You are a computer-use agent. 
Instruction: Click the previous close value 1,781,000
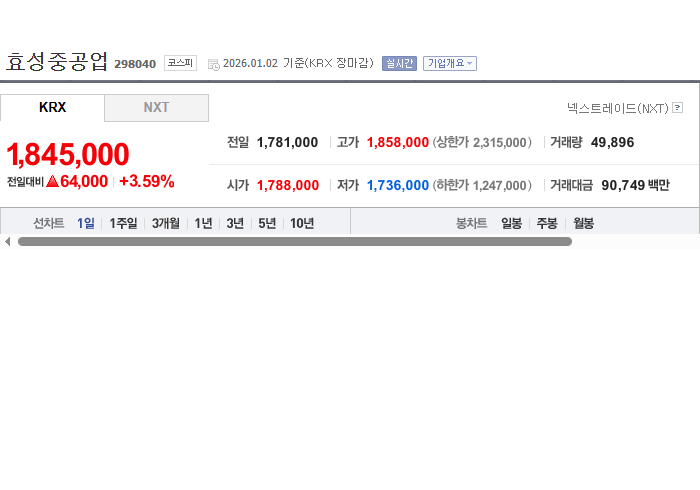(287, 142)
